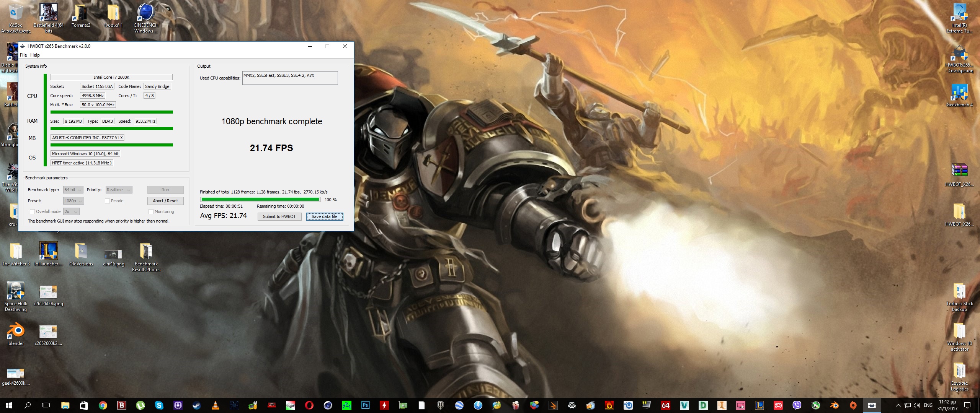Expand Benchmark type 64-bit dropdown
This screenshot has width=980, height=413.
(73, 190)
